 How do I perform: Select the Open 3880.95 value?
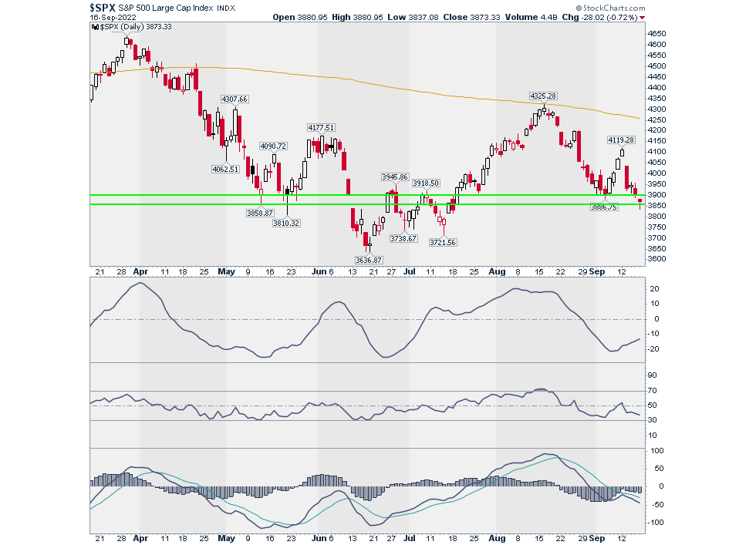(x=300, y=18)
